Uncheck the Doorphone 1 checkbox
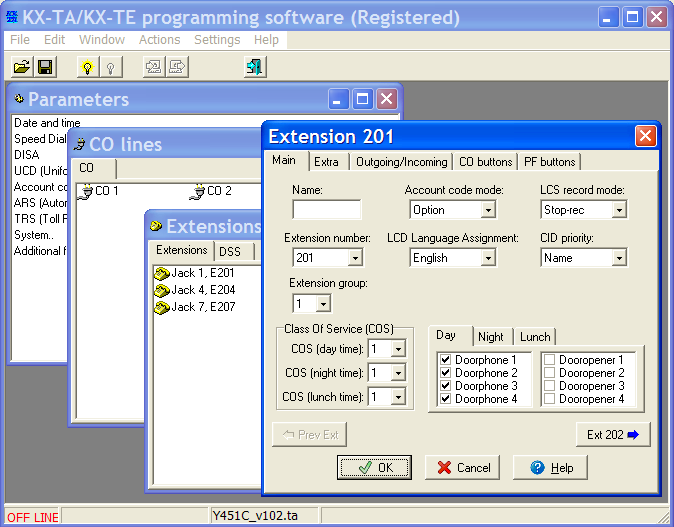 [446, 359]
